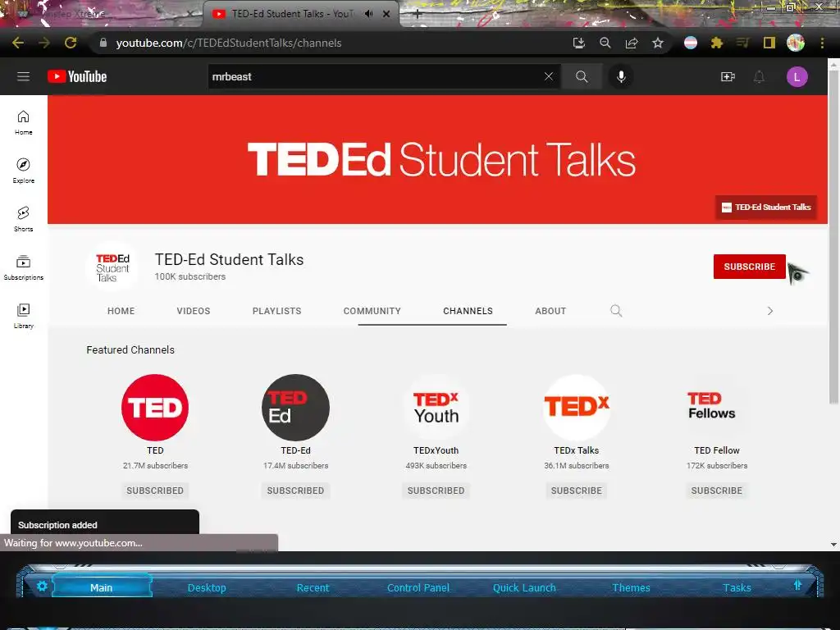This screenshot has width=840, height=630.
Task: Open the notifications bell
Action: (x=759, y=76)
